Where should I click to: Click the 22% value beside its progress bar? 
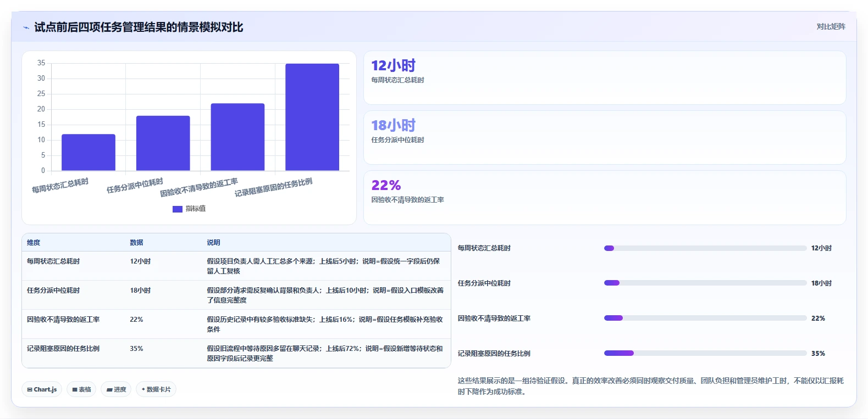coord(818,319)
